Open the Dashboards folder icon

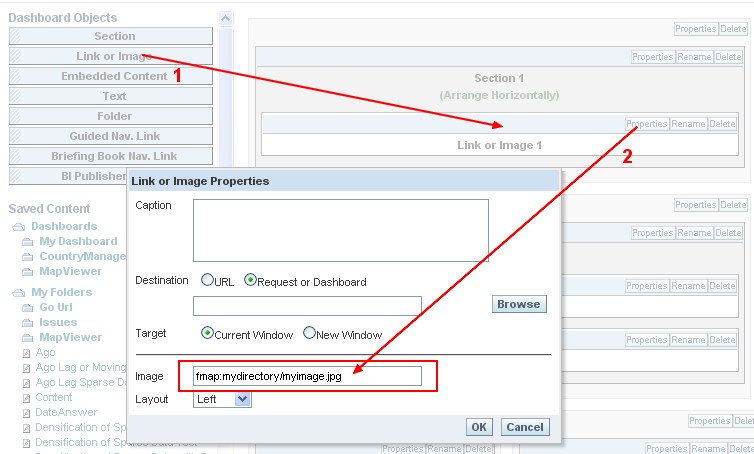pyautogui.click(x=20, y=227)
